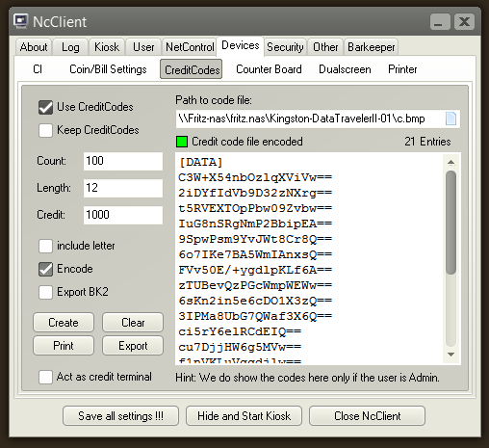Click Save all settings !!! button
Screen dimensions: 489x448
pyautogui.click(x=120, y=416)
